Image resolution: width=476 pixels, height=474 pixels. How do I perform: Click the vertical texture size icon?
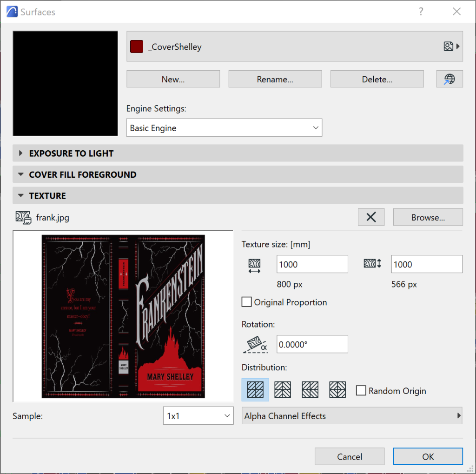372,263
